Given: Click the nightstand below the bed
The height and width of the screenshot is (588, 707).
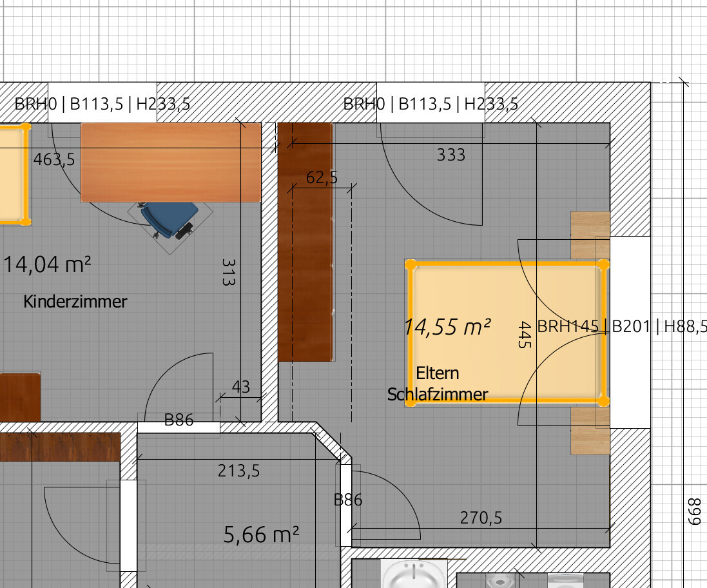Looking at the screenshot, I should click(x=589, y=431).
